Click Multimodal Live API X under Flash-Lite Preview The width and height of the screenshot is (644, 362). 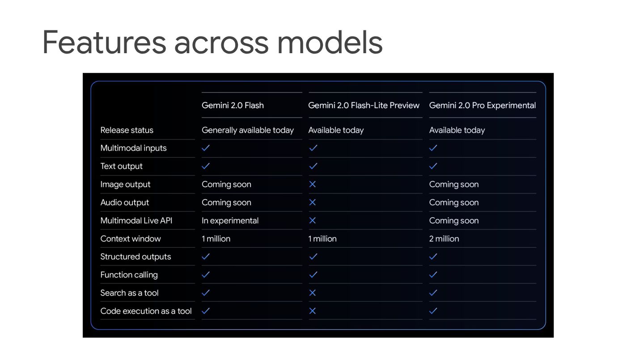[313, 220]
